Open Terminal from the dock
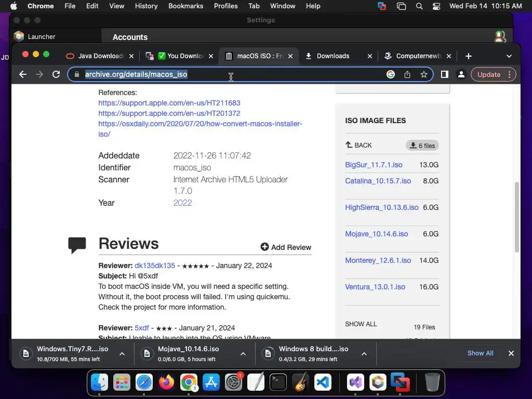532x399 pixels. point(278,382)
